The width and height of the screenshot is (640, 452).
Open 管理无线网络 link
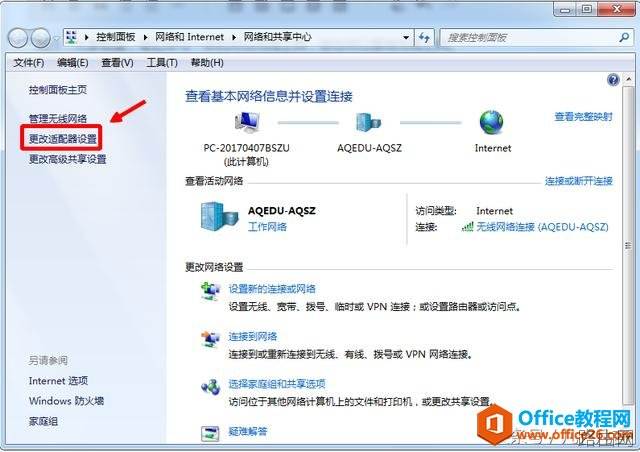tap(58, 118)
